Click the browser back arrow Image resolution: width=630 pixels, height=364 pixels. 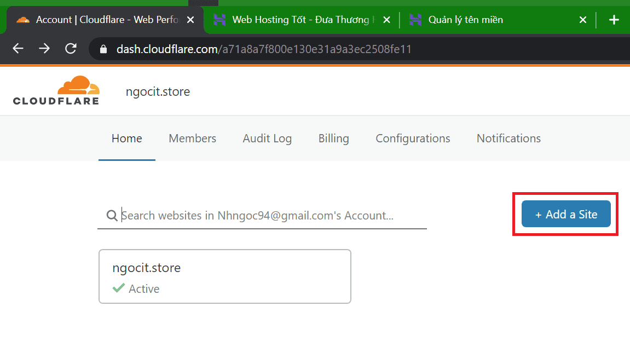[18, 49]
